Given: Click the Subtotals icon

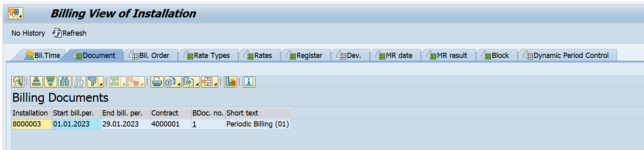Looking at the screenshot, I should click(134, 82).
